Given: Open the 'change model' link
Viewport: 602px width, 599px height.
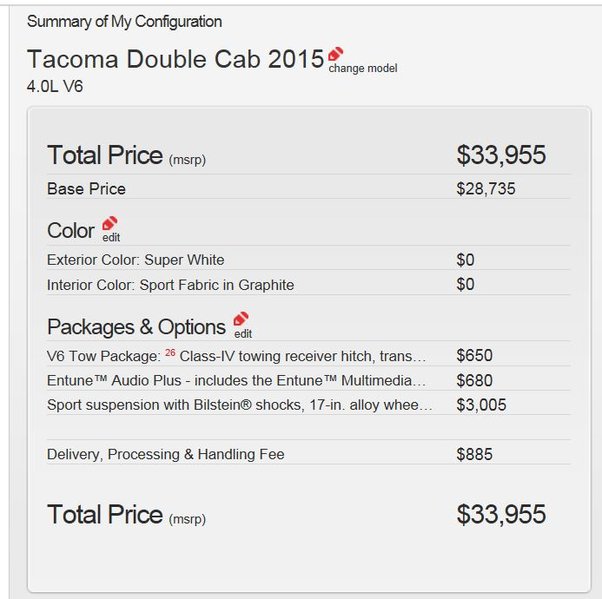Looking at the screenshot, I should tap(363, 68).
